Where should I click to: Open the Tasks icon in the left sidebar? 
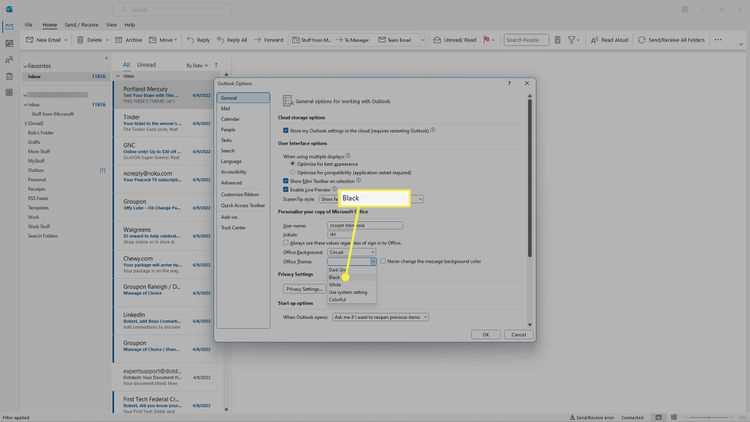tap(10, 76)
